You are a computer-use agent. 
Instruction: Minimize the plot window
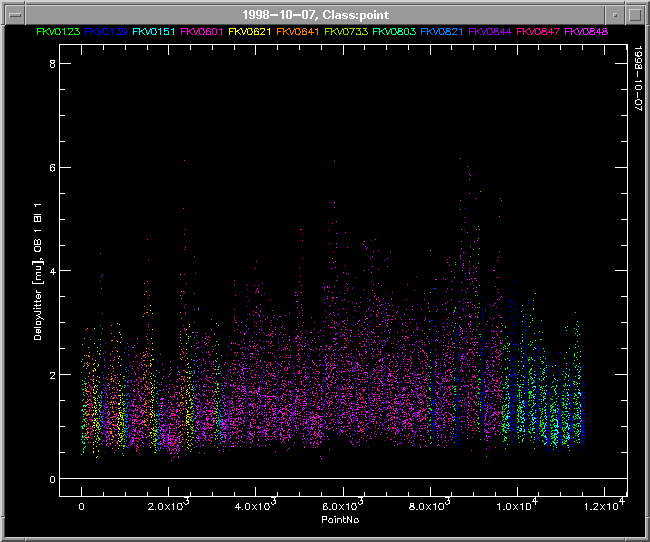click(615, 13)
